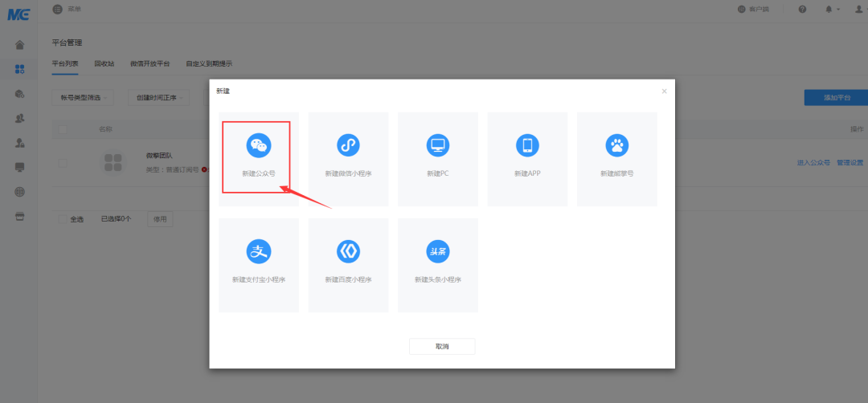Close the 新建 dialog with X
The image size is (868, 403).
(664, 92)
